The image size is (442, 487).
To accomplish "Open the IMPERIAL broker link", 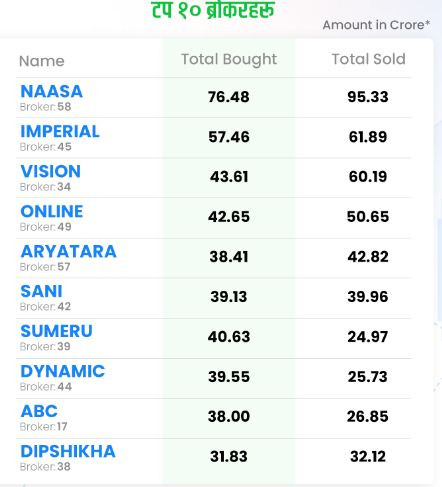I will [x=60, y=131].
